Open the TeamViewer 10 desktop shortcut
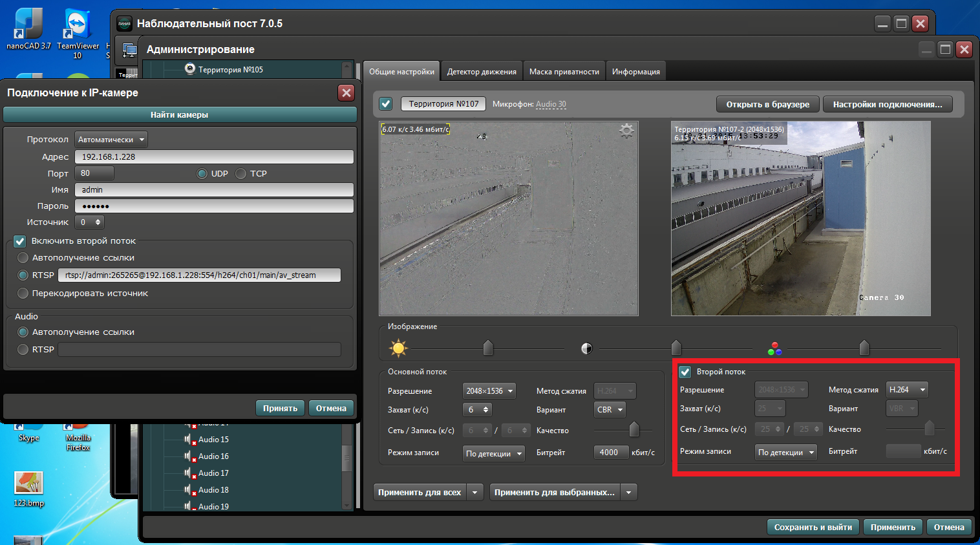 tap(78, 29)
